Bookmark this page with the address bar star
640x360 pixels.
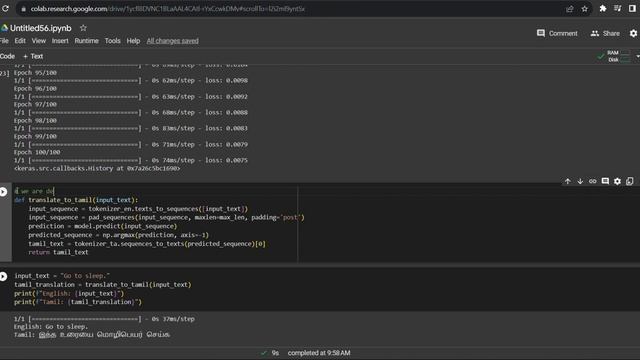click(584, 9)
